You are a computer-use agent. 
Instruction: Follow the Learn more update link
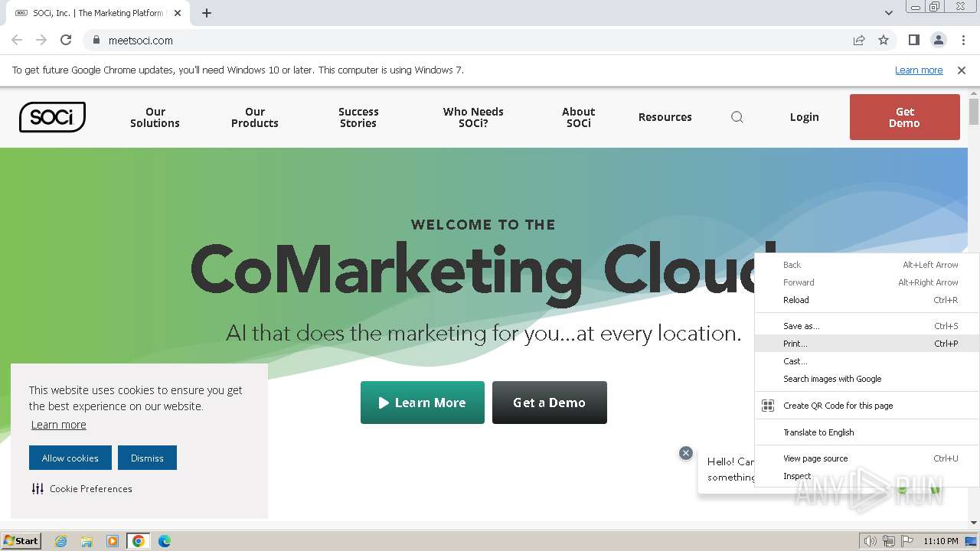tap(918, 70)
